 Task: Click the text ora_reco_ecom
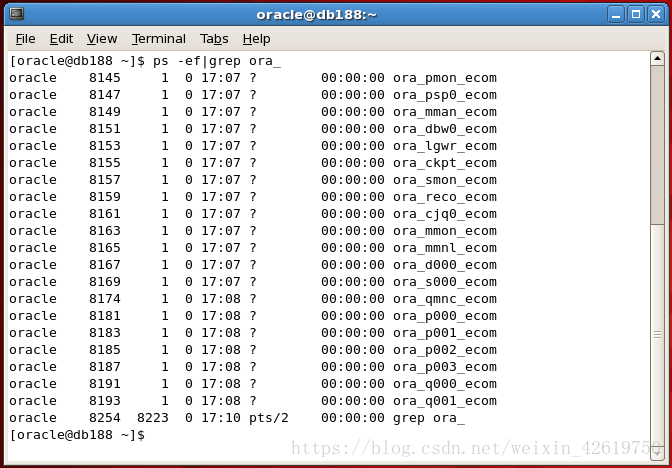point(445,197)
